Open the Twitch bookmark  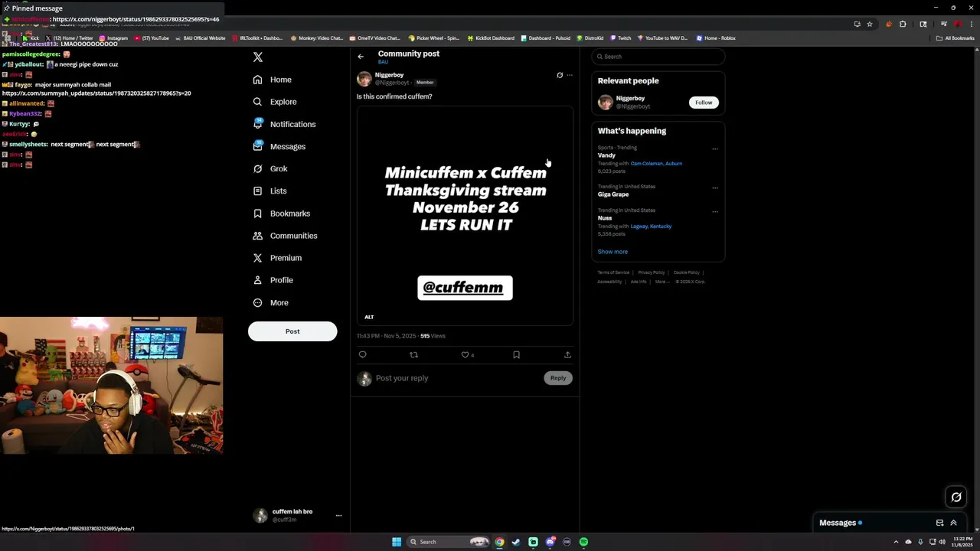620,38
